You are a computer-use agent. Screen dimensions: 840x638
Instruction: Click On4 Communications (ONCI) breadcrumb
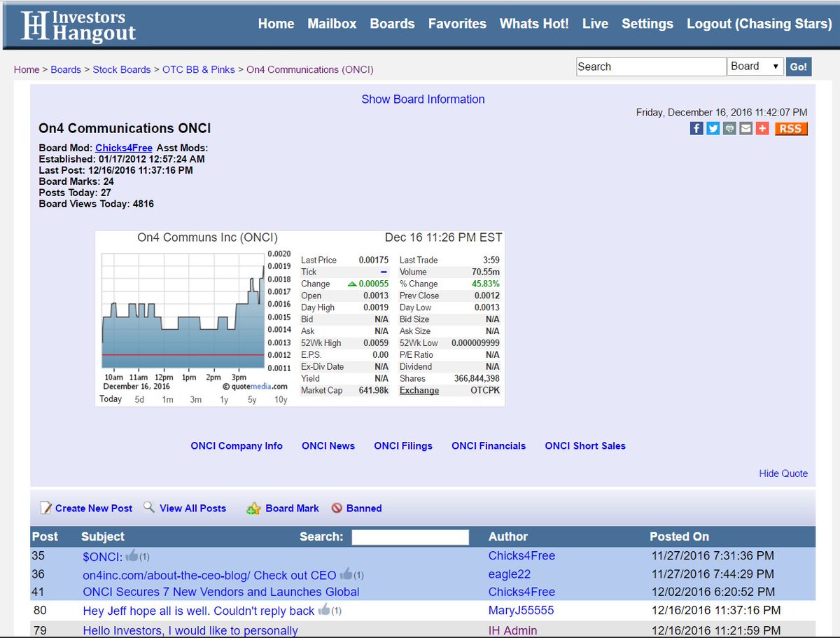(x=310, y=69)
